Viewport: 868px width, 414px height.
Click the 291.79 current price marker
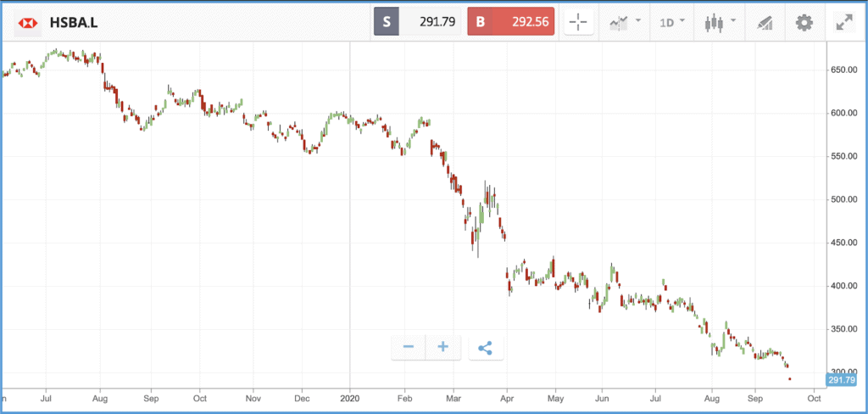pos(841,380)
